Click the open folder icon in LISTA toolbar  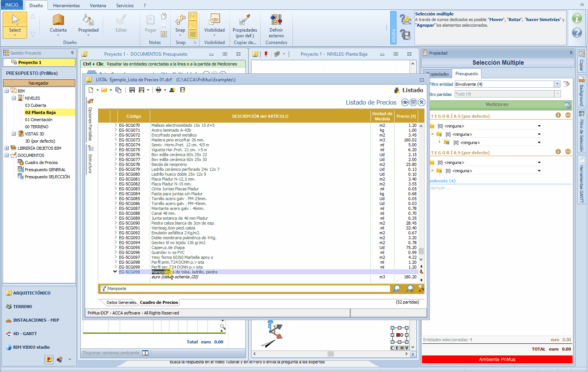[x=104, y=90]
